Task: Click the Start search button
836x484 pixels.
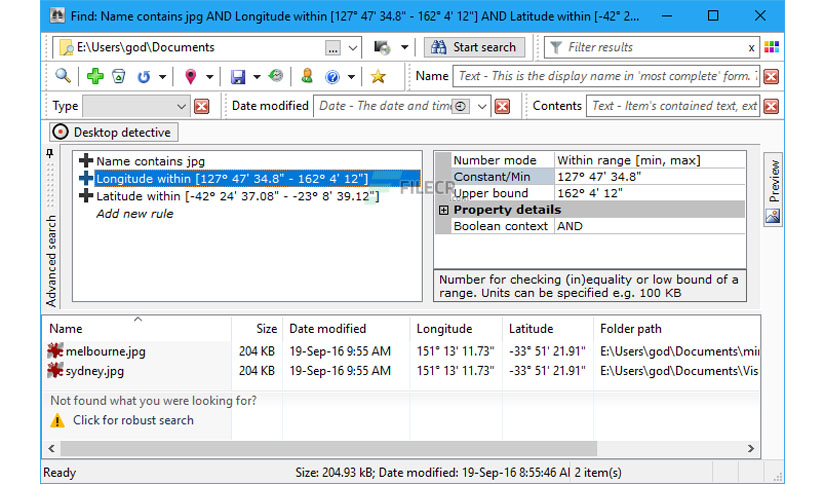Action: (474, 47)
